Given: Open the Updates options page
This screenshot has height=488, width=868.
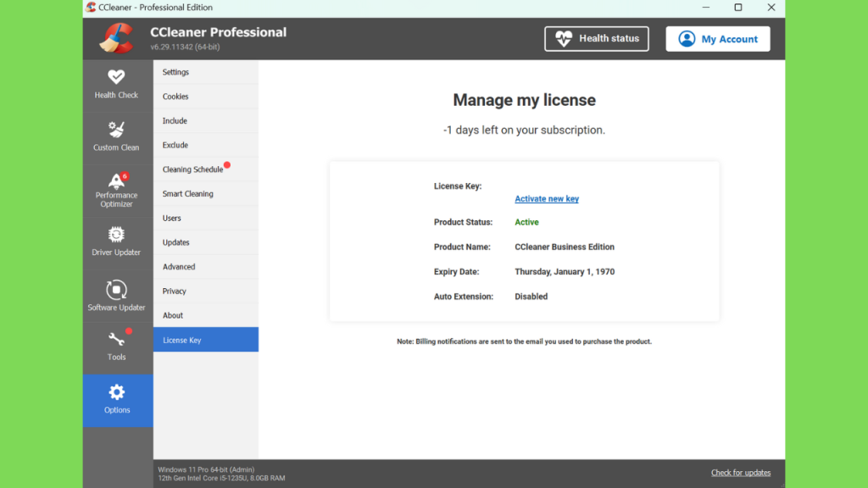Looking at the screenshot, I should (x=206, y=242).
